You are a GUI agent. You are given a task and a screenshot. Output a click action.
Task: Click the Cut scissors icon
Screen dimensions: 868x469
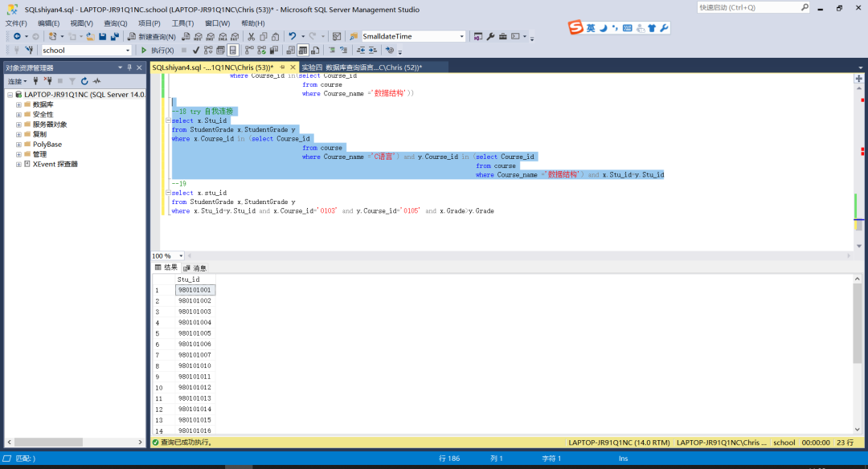[252, 37]
